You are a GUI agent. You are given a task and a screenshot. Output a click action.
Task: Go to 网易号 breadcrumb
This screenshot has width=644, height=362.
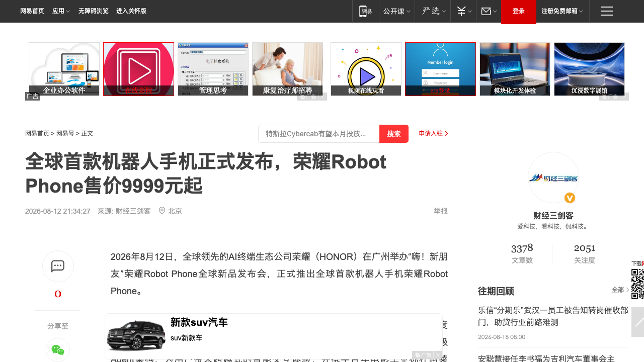[x=65, y=134]
